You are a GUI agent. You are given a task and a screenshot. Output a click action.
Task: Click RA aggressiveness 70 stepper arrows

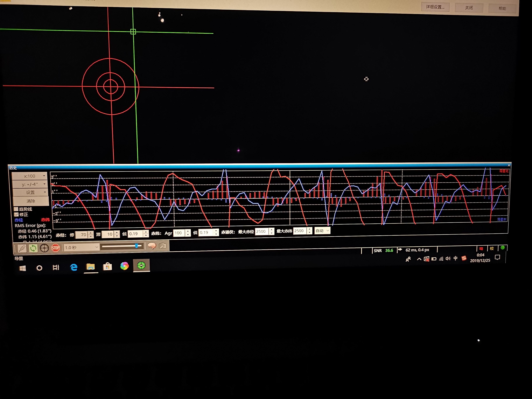tap(91, 235)
